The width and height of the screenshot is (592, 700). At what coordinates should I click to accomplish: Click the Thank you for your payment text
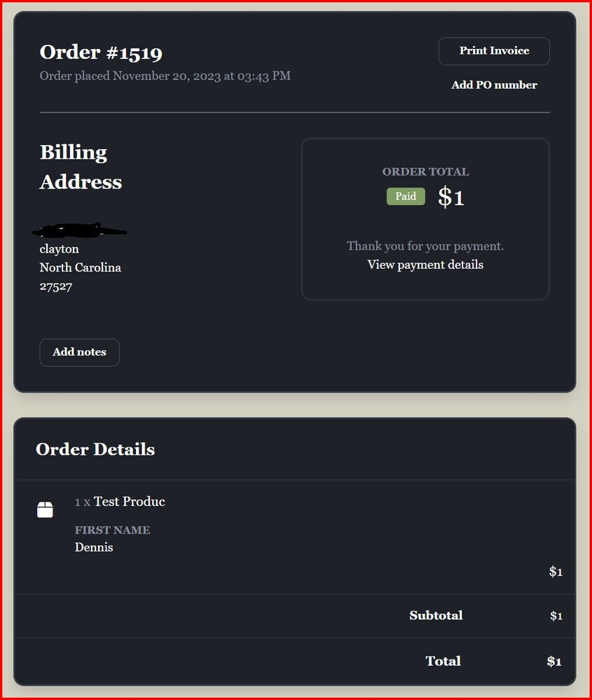coord(425,246)
